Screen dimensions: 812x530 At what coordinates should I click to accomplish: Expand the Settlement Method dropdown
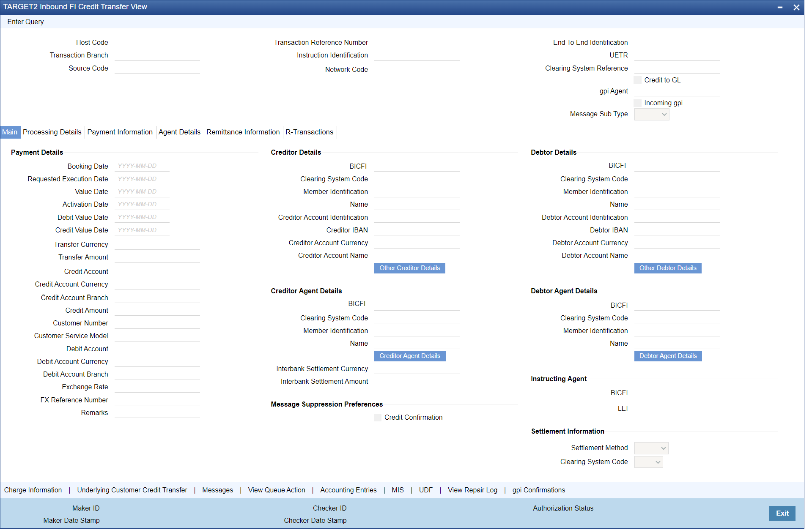coord(651,448)
